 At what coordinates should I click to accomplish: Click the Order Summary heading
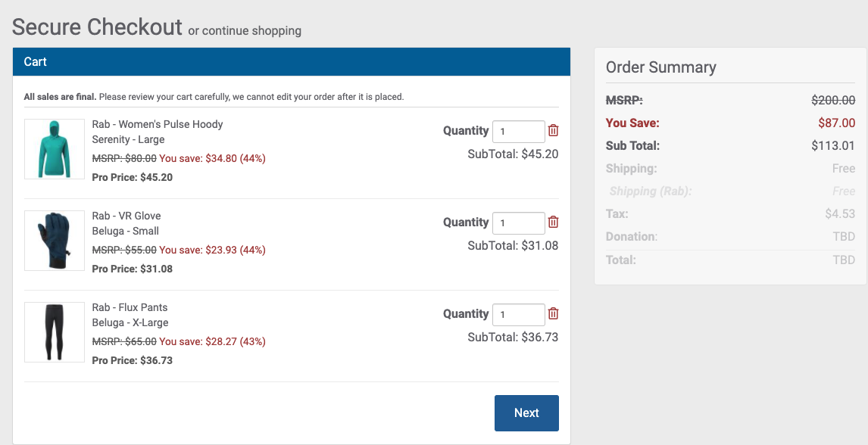660,67
